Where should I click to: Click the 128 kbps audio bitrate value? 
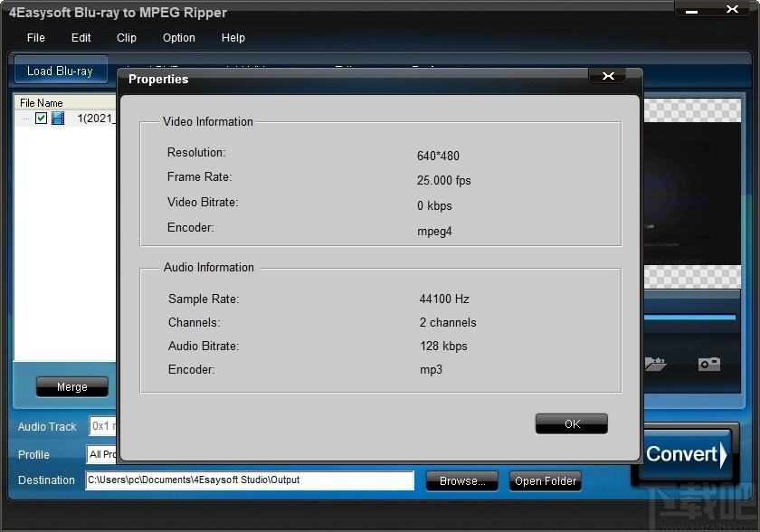tap(443, 346)
